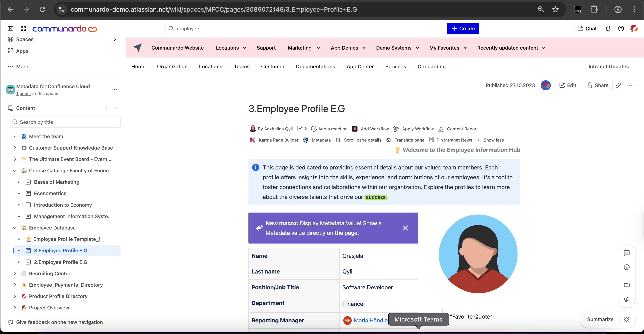Click the notifications bell icon
644x334 pixels.
point(608,29)
